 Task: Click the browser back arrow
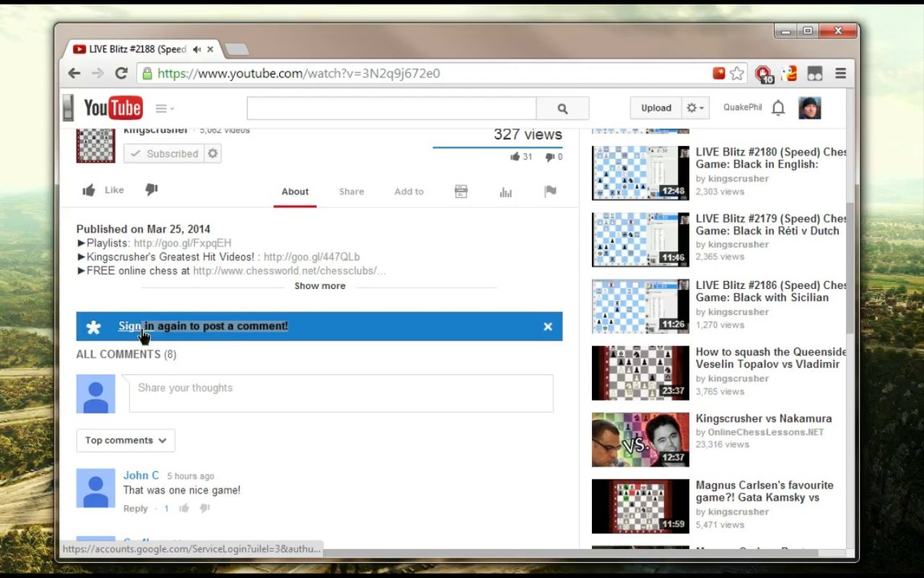pos(75,73)
